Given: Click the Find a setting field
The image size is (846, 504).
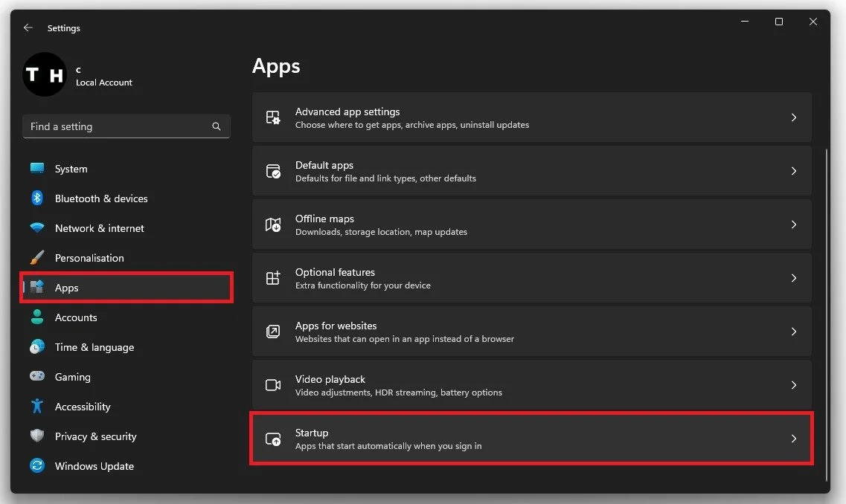Looking at the screenshot, I should (x=126, y=126).
